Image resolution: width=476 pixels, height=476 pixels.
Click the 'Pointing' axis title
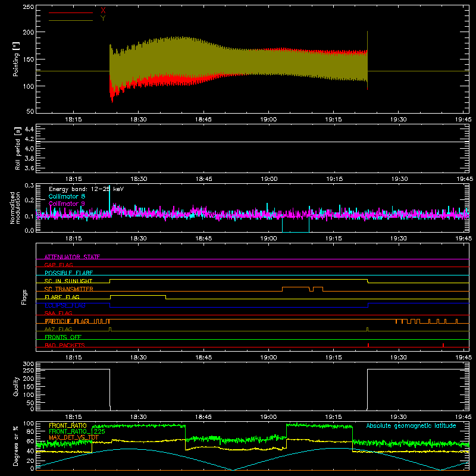click(16, 59)
